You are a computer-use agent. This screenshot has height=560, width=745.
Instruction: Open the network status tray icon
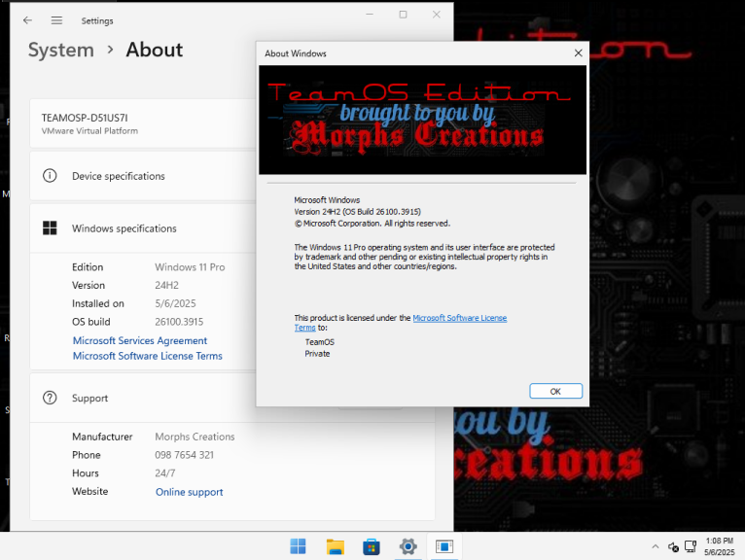click(x=691, y=546)
